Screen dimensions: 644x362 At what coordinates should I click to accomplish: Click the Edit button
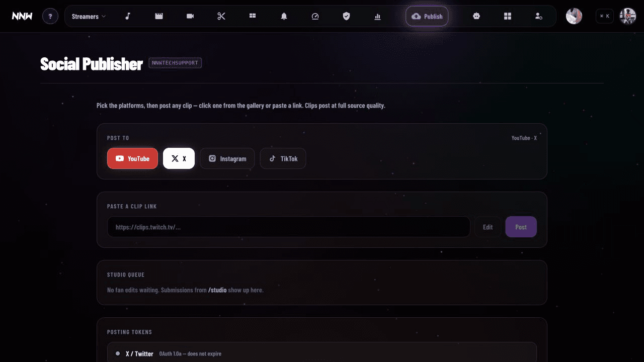tap(488, 227)
